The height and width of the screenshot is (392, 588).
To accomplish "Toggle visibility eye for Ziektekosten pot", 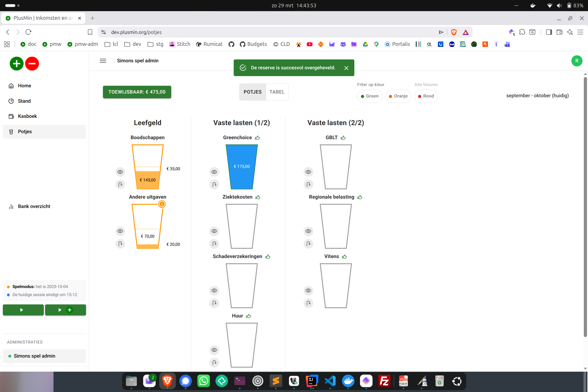I will pos(214,231).
